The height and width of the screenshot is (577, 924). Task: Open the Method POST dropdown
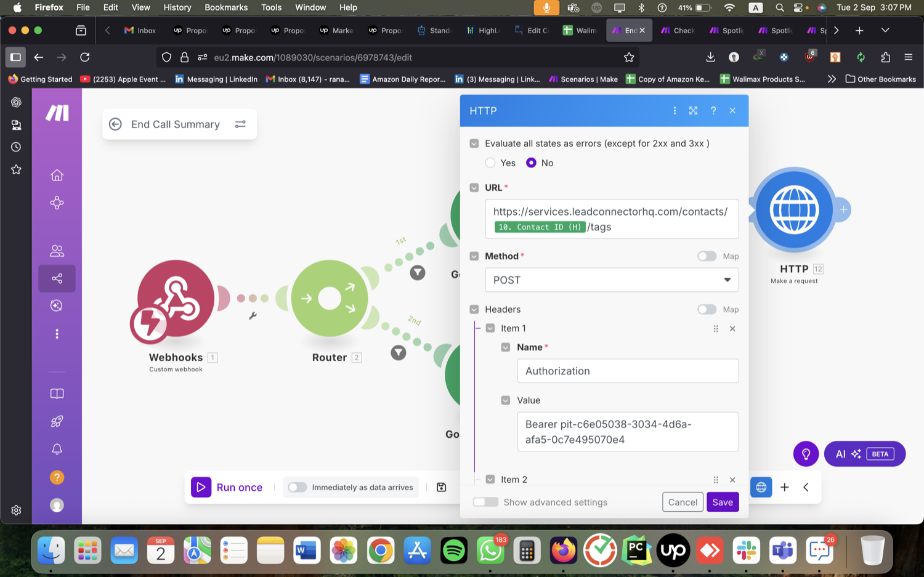[x=612, y=280]
